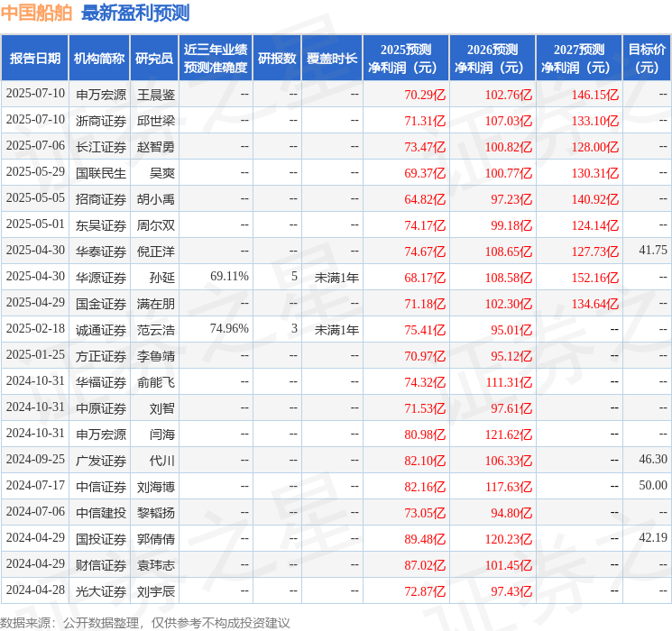This screenshot has width=672, height=631.
Task: Select researcher 刘宇辰
Action: click(x=156, y=591)
